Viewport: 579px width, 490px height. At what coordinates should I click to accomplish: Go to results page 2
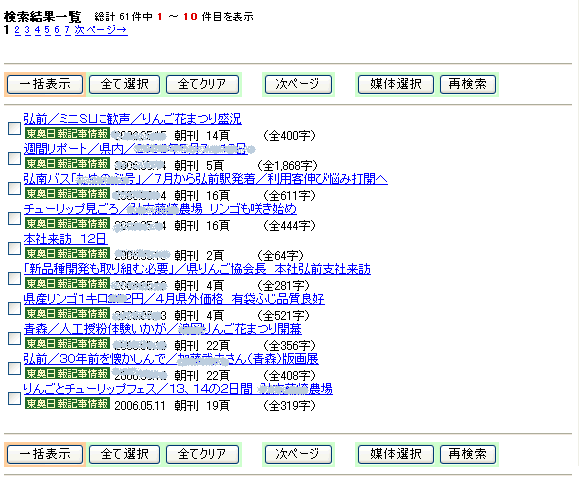coord(17,30)
